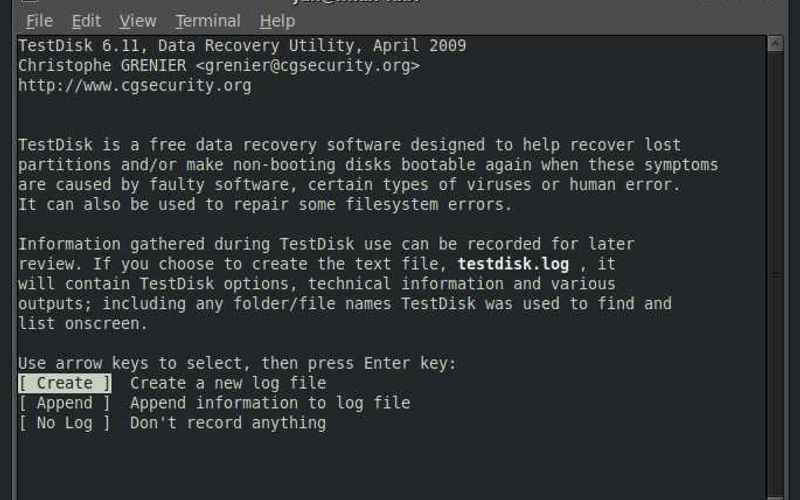Image resolution: width=800 pixels, height=500 pixels.
Task: Open the File menu
Action: (39, 20)
